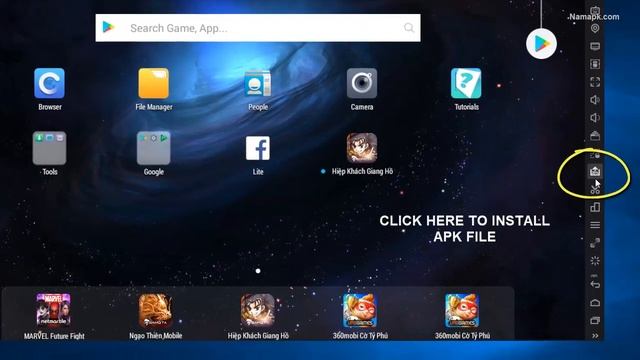The width and height of the screenshot is (640, 360).
Task: Launch Ngạo Thiên Mobile from dock
Action: [155, 310]
